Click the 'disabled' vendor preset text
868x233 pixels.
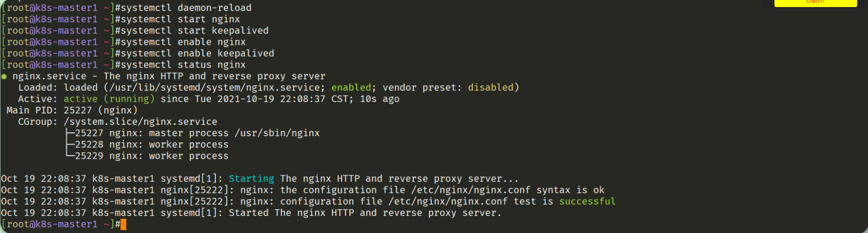(490, 87)
